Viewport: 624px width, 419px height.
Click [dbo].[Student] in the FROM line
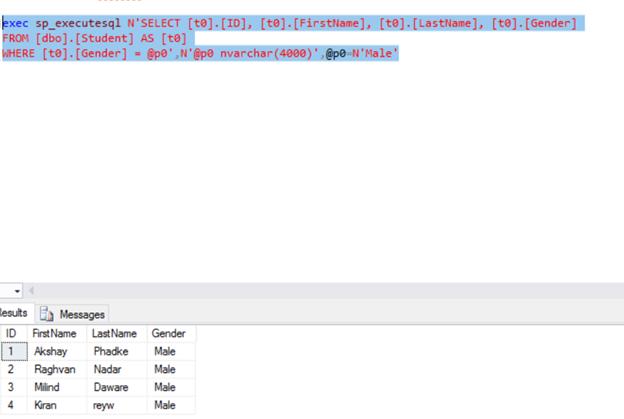(x=84, y=39)
